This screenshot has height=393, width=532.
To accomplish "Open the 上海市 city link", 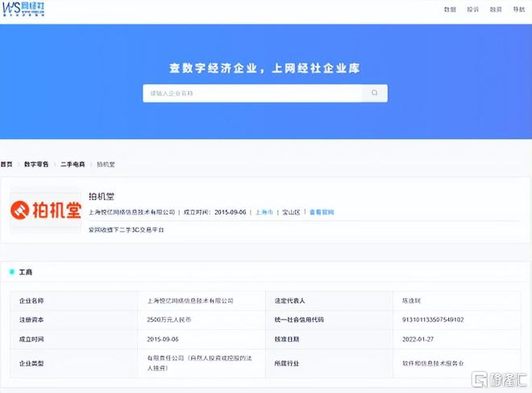I will [264, 212].
